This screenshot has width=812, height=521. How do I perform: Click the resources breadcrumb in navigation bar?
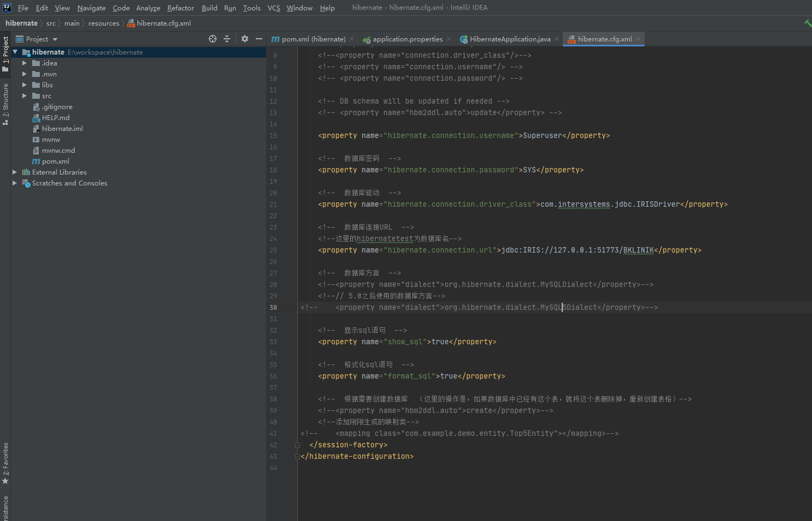(x=104, y=23)
